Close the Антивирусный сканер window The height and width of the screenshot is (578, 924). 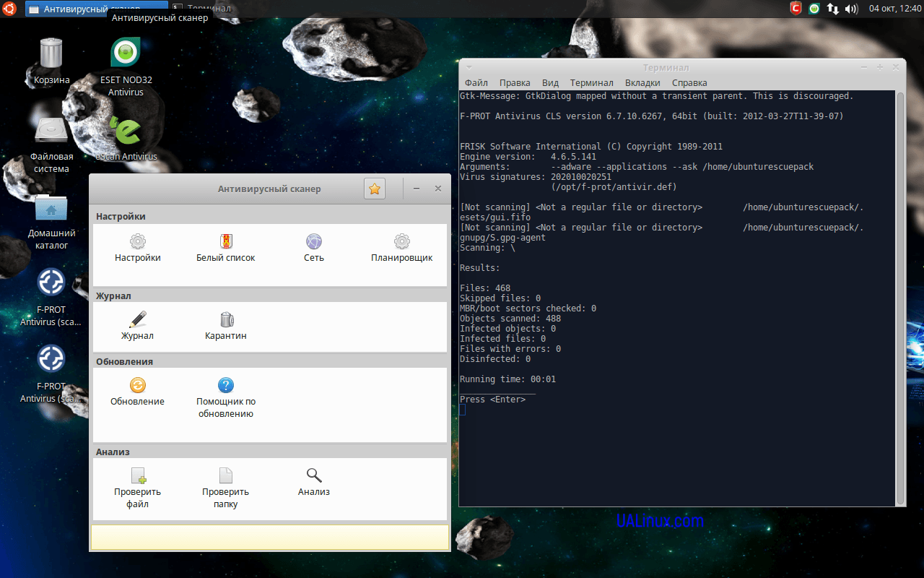438,189
